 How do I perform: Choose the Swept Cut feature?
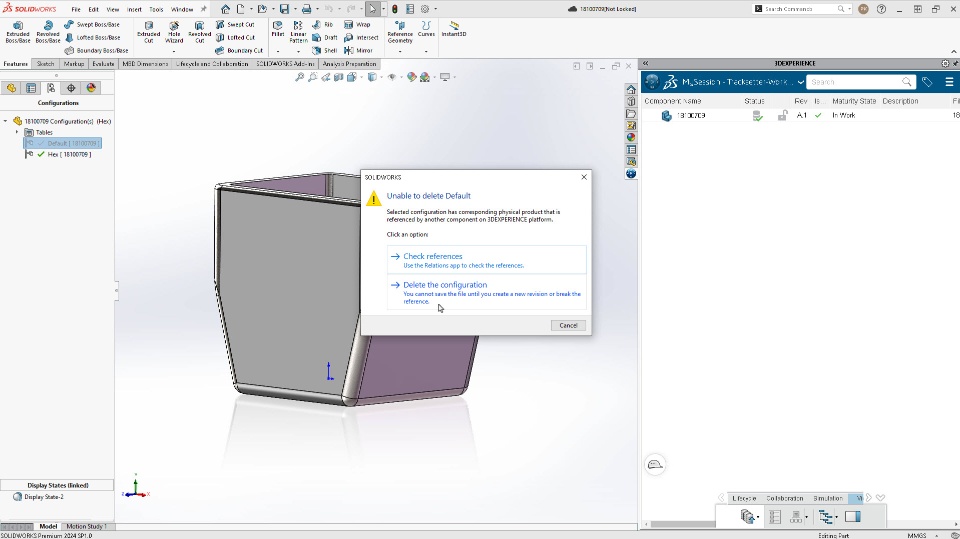(x=235, y=24)
